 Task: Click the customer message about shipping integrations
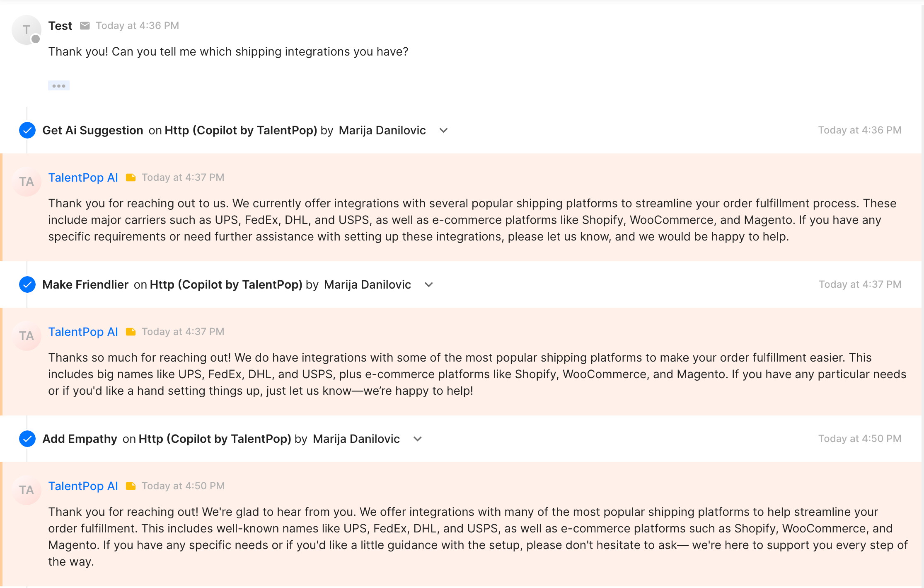(x=228, y=51)
